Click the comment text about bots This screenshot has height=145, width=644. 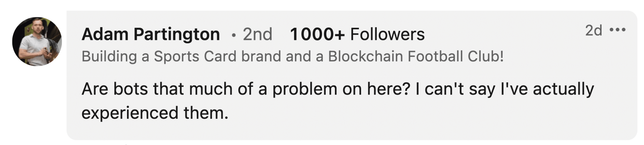tap(338, 101)
